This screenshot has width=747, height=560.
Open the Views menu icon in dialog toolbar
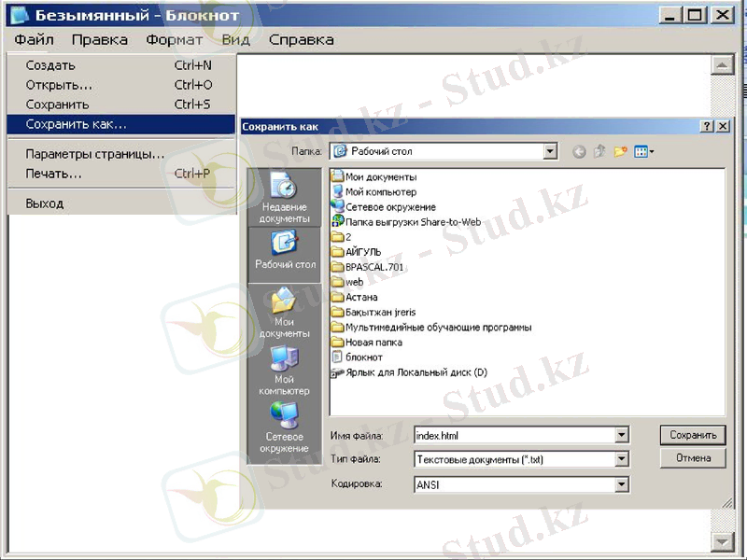pos(644,151)
